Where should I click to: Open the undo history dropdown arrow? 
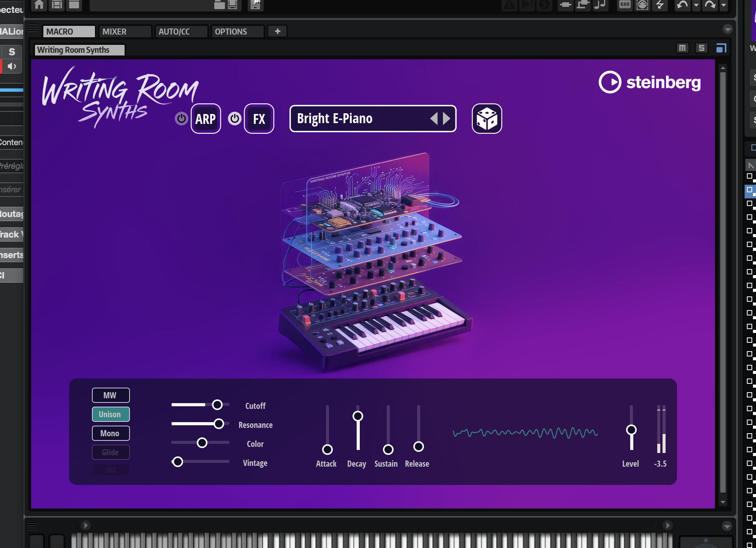(x=696, y=5)
